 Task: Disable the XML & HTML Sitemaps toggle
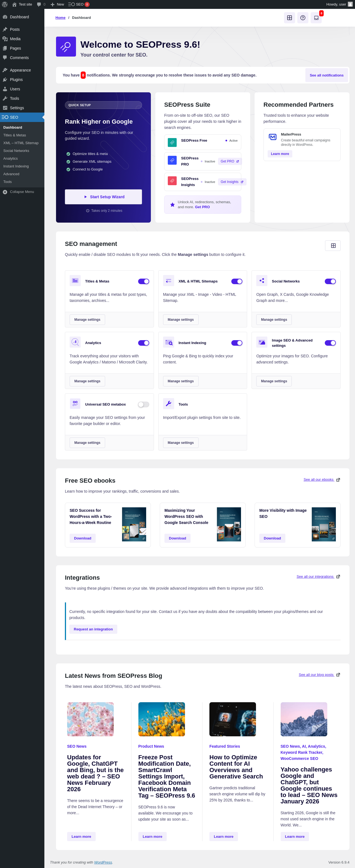(x=237, y=281)
